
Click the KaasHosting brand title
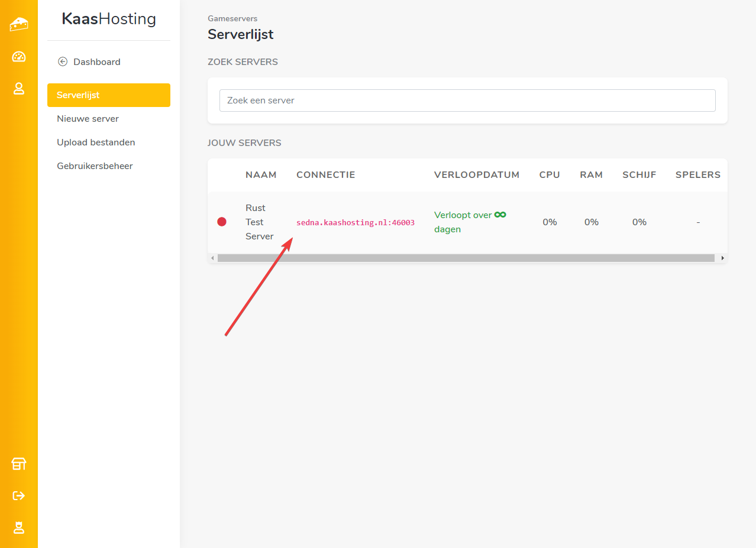tap(109, 20)
